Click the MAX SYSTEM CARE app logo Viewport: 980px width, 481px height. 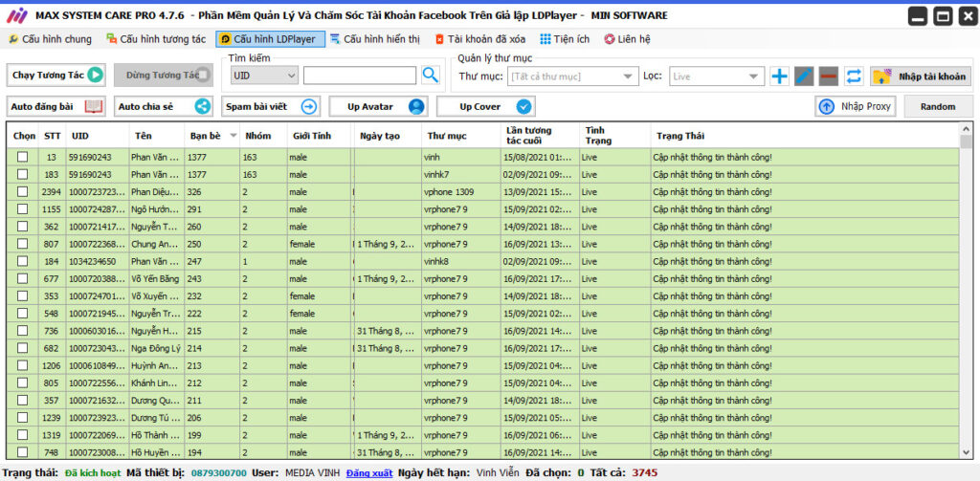click(x=16, y=15)
